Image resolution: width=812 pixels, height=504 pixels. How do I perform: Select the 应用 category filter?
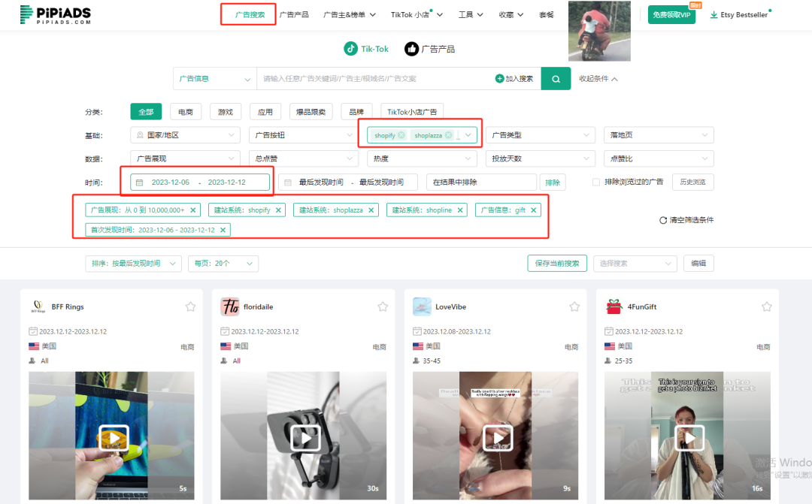pos(265,112)
